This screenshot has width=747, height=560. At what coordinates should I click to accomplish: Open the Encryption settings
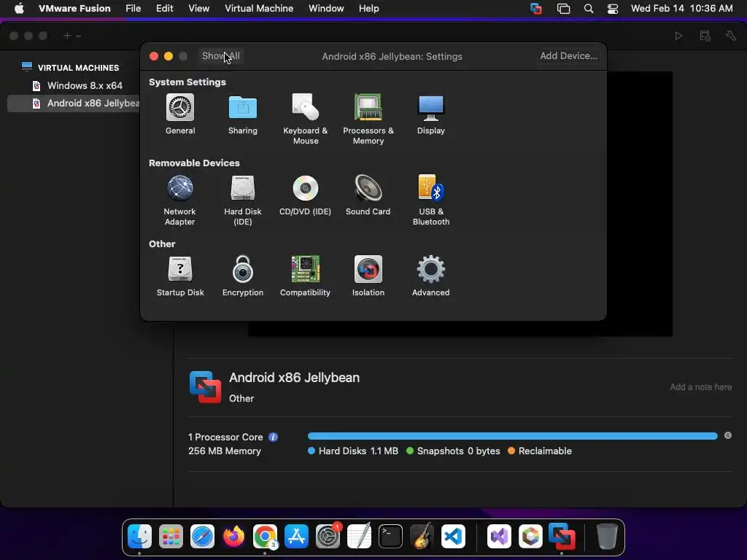242,276
